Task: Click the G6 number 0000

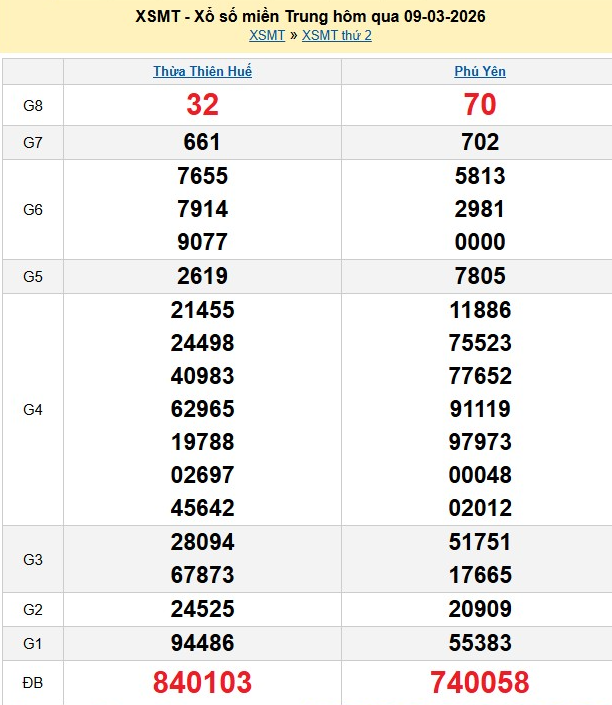Action: pyautogui.click(x=480, y=242)
